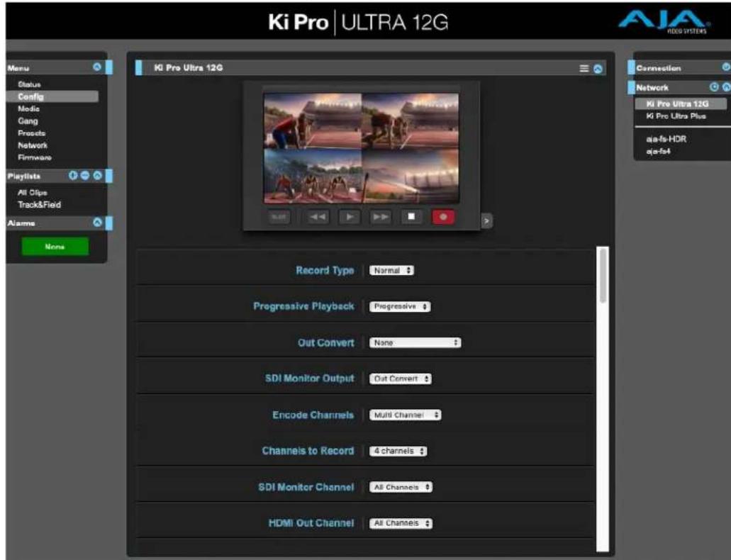Image resolution: width=731 pixels, height=560 pixels.
Task: Open the Gang menu page
Action: tap(28, 121)
